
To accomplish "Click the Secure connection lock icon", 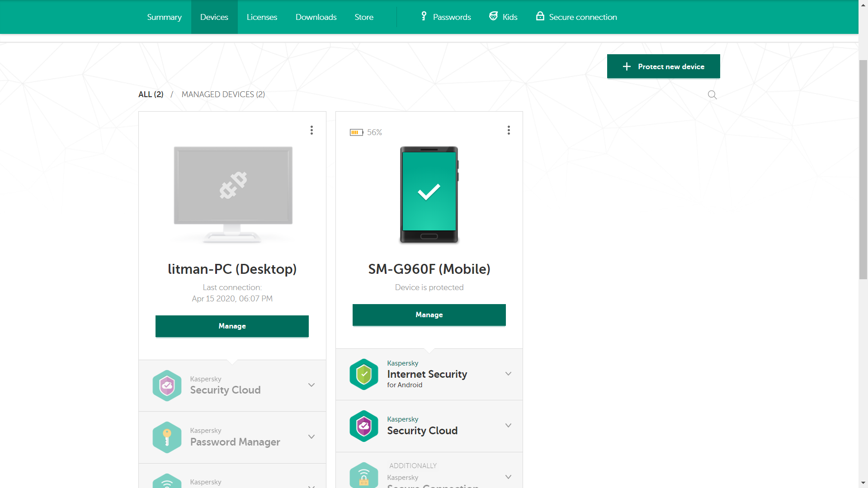I will click(x=540, y=16).
